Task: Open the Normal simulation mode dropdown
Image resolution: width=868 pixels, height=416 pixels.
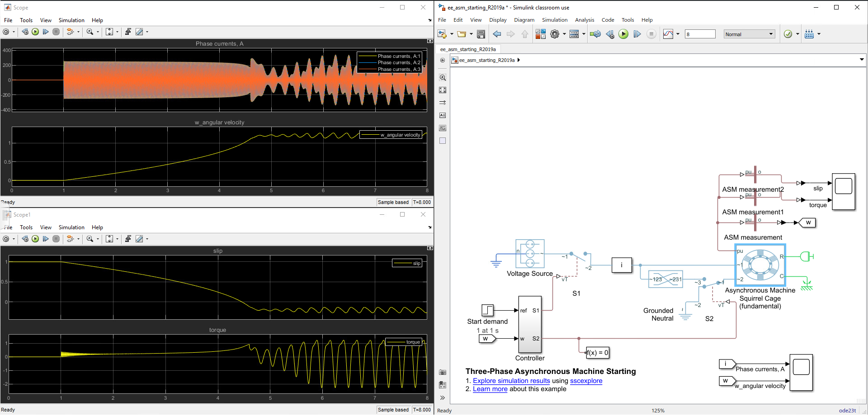Action: (750, 34)
